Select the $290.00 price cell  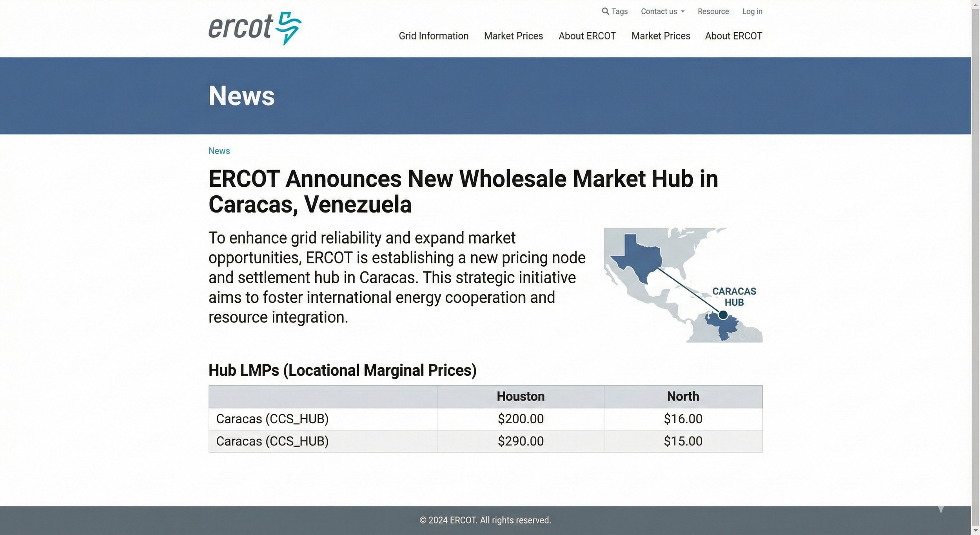[x=521, y=441]
